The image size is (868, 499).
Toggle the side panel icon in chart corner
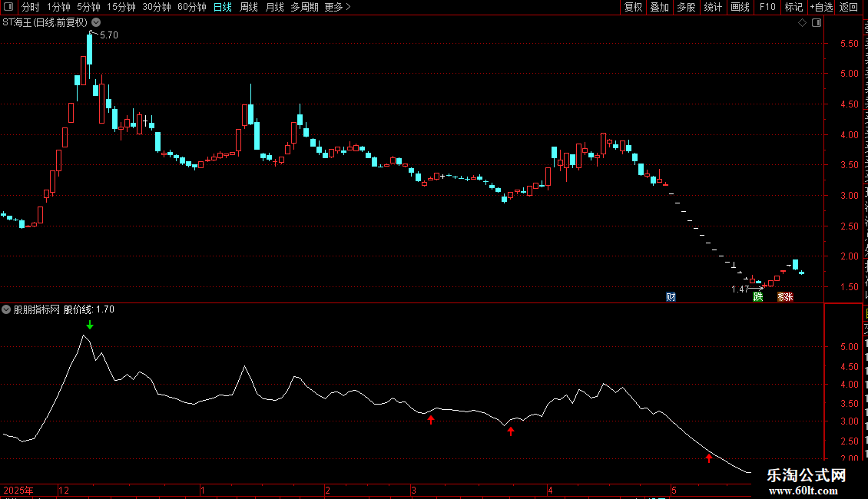click(817, 23)
